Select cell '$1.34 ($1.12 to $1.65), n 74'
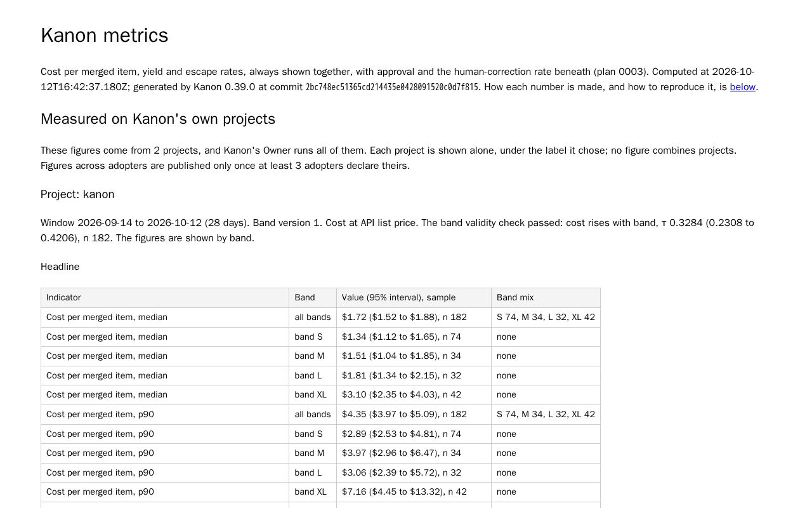This screenshot has height=508, width=812. point(414,337)
